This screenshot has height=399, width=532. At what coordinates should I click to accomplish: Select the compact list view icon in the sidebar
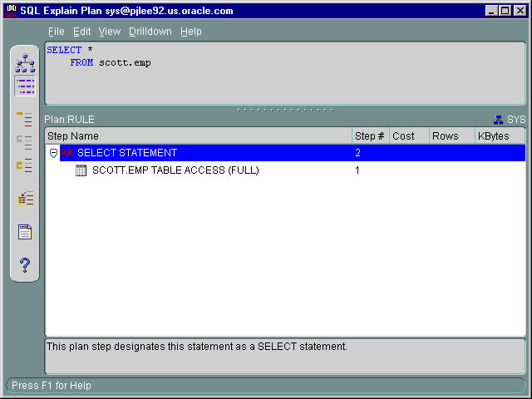[25, 86]
